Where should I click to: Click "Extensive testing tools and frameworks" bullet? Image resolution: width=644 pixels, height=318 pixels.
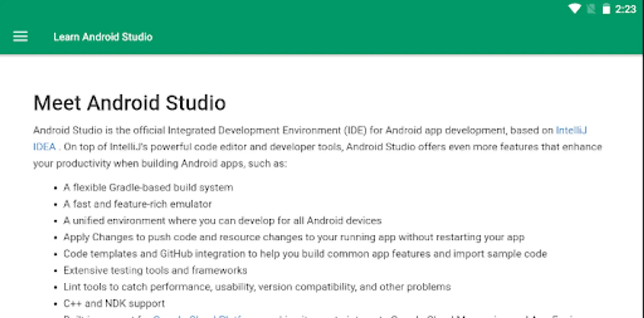pyautogui.click(x=155, y=270)
